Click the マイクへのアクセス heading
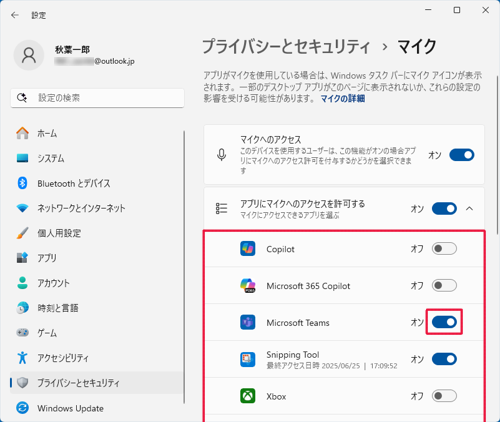This screenshot has width=500, height=422. (x=270, y=139)
